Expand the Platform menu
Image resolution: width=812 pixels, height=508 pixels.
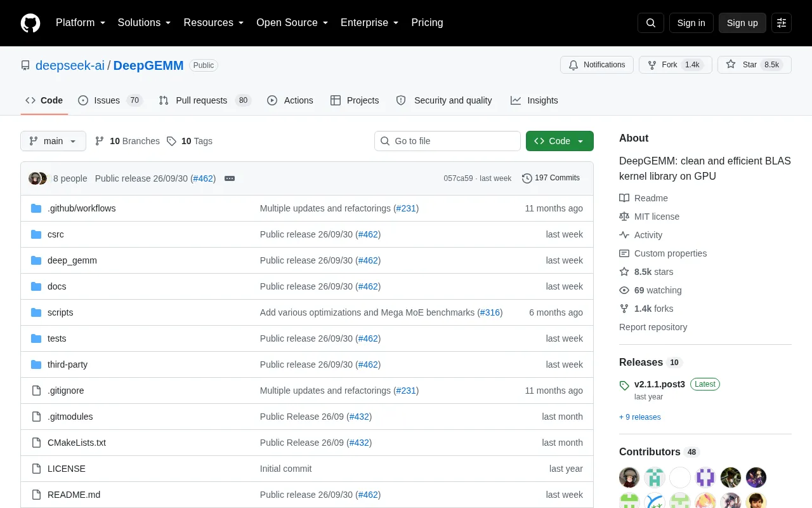click(81, 23)
